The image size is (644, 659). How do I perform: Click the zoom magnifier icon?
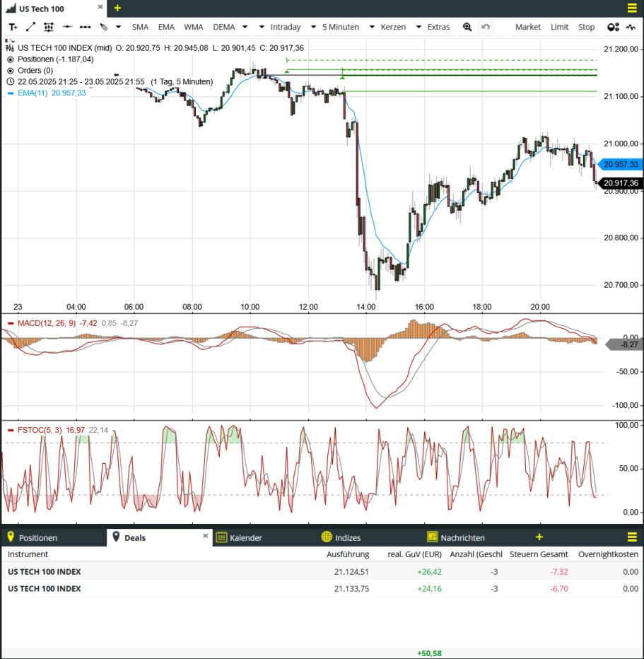coord(467,27)
